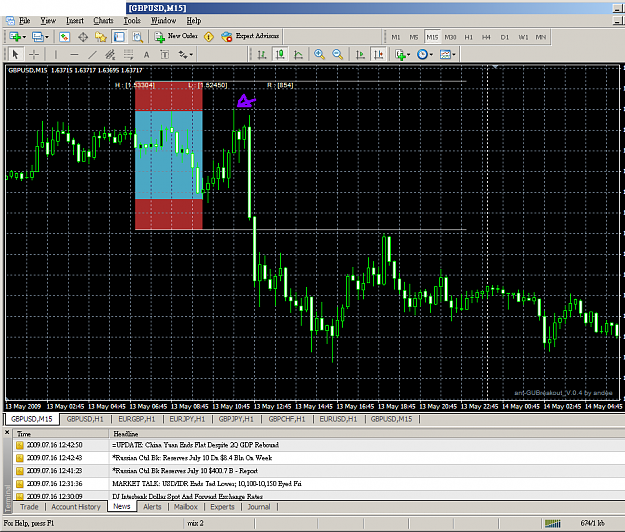
Task: Click the yellow MetaEditor diamond icon
Action: coord(209,37)
